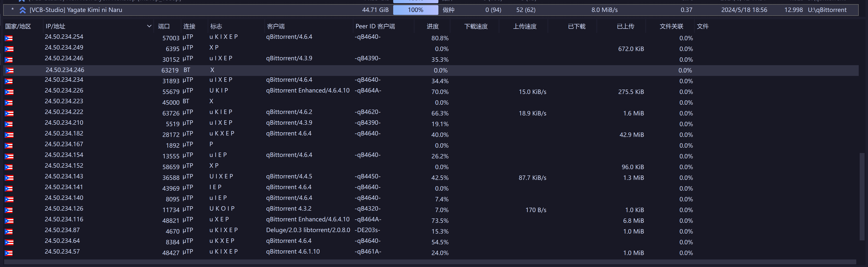
Task: Click the flag icon for peer 24.50.234.152
Action: point(9,167)
